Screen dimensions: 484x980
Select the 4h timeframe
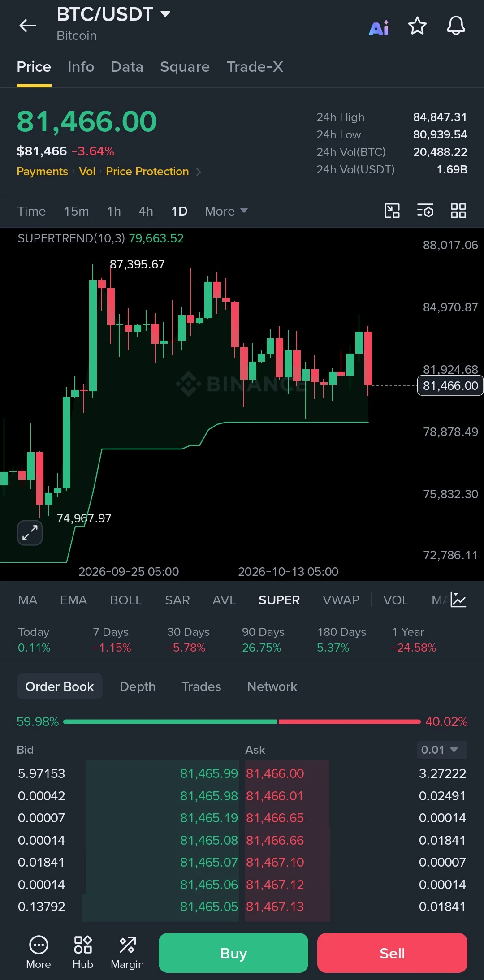pos(146,211)
